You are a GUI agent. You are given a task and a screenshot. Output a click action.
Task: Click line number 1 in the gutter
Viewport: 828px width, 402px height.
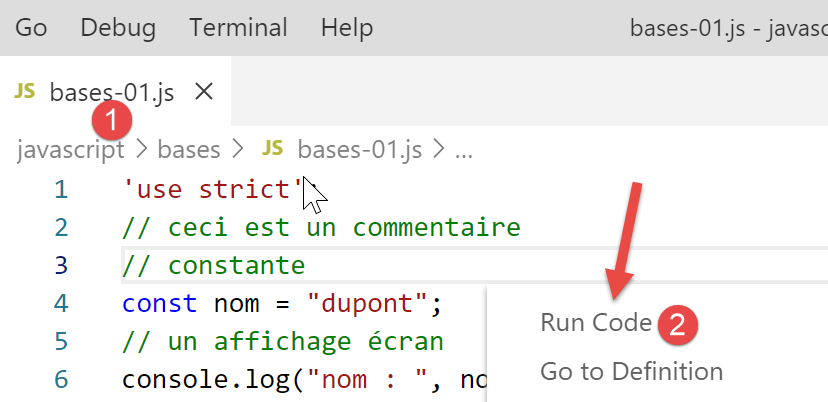61,189
